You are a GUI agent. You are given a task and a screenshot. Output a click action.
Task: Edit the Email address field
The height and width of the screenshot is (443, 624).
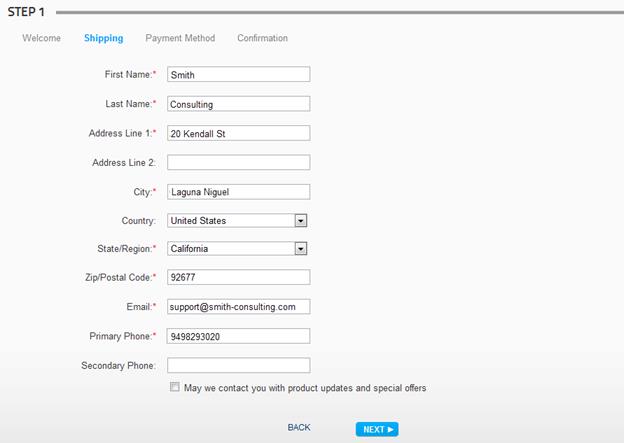pos(238,306)
